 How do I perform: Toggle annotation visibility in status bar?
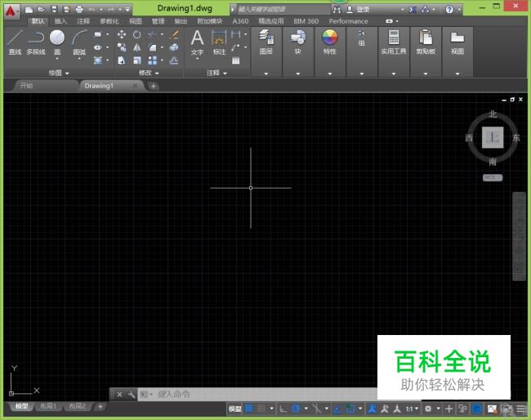pos(373,409)
